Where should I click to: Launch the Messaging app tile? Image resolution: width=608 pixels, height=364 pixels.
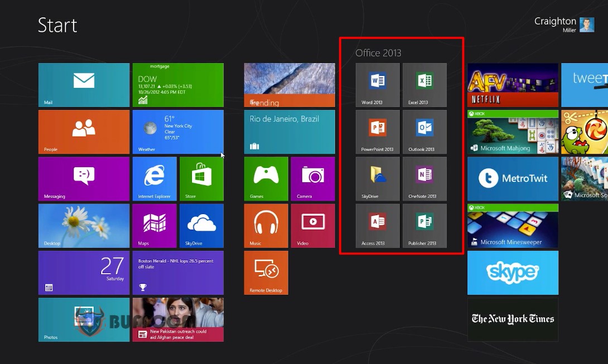pyautogui.click(x=84, y=179)
